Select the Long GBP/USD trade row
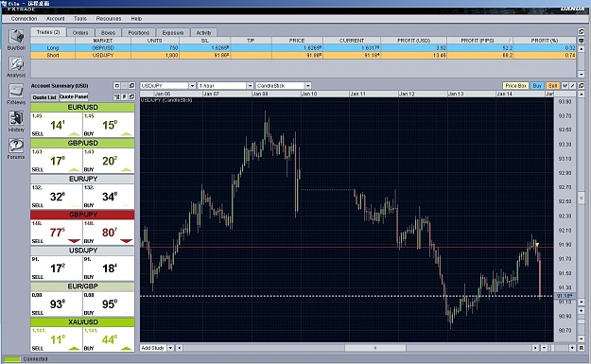Viewport: 591px width, 364px height. coord(303,48)
